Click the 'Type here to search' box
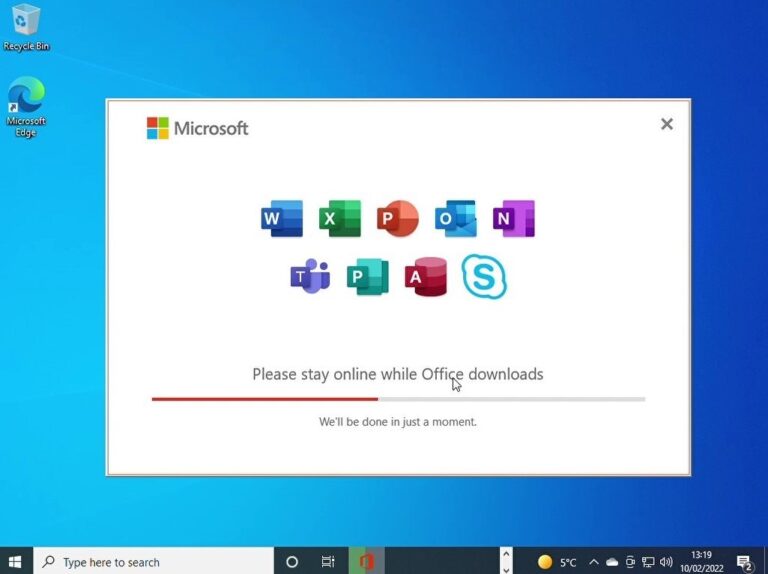 point(153,562)
